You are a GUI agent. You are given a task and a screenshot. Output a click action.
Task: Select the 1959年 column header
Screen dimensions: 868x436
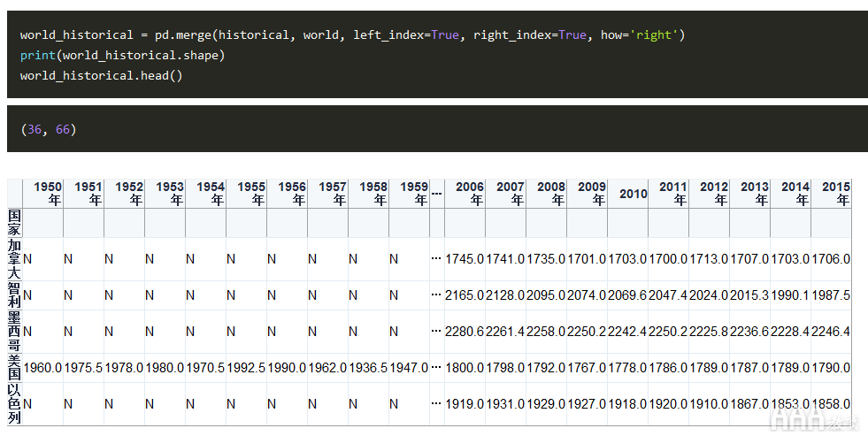point(409,194)
